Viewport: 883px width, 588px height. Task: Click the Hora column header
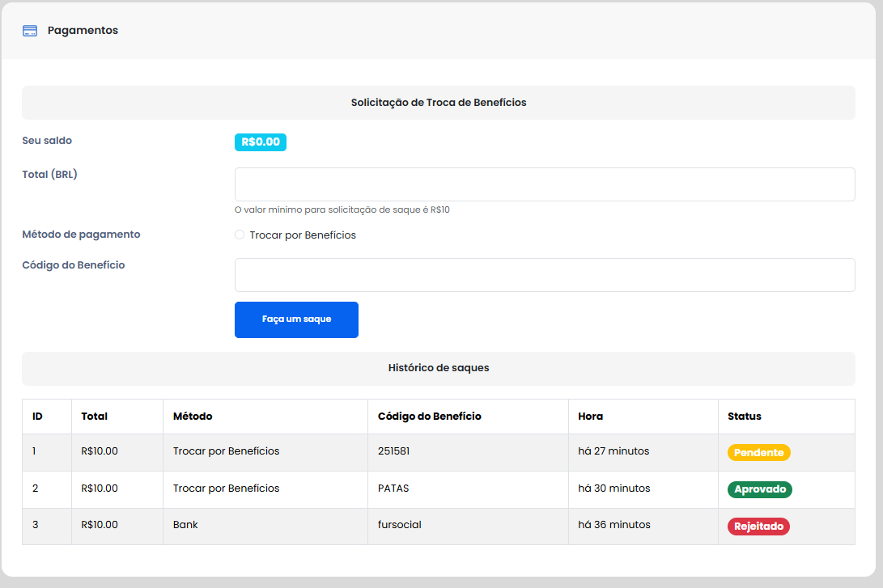point(590,417)
